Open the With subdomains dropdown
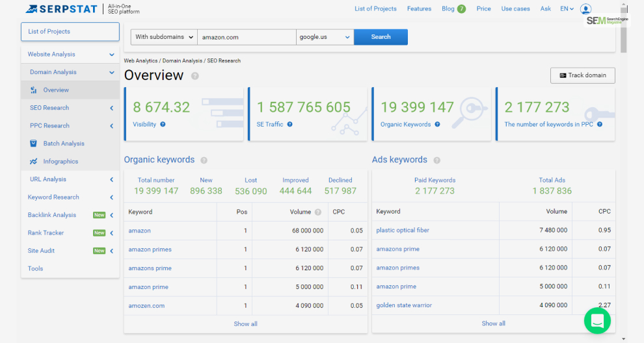Screen dimensions: 644x343 pos(164,37)
